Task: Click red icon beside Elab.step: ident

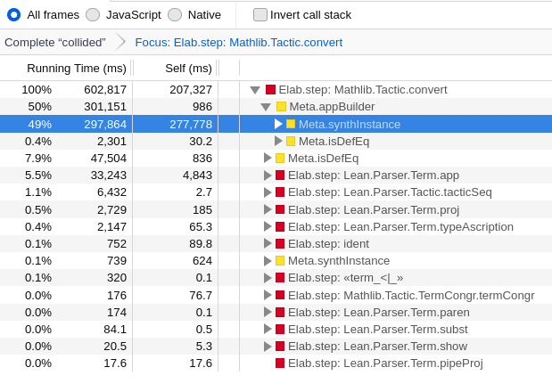Action: coord(280,243)
